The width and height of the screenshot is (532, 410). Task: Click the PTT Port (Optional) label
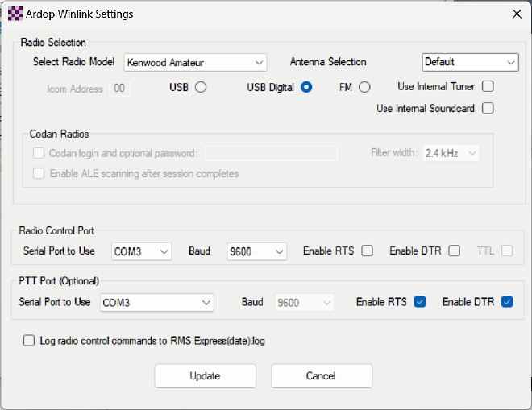tap(59, 281)
